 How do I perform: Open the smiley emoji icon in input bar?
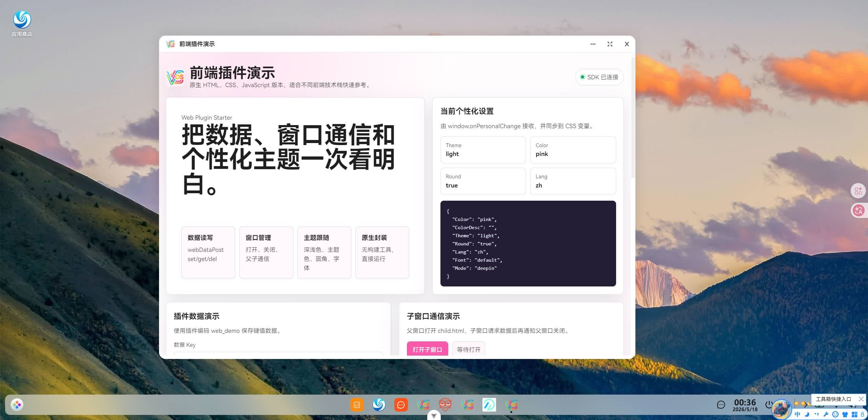pyautogui.click(x=835, y=414)
